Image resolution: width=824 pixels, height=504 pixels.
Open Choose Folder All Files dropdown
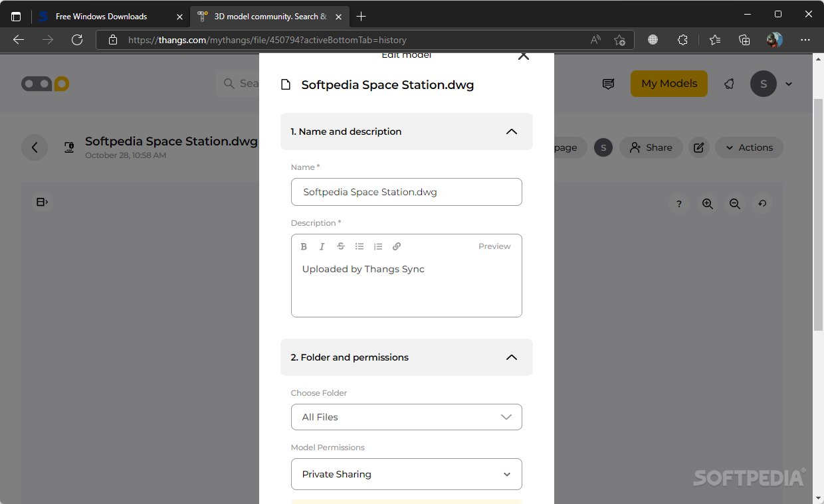tap(407, 417)
